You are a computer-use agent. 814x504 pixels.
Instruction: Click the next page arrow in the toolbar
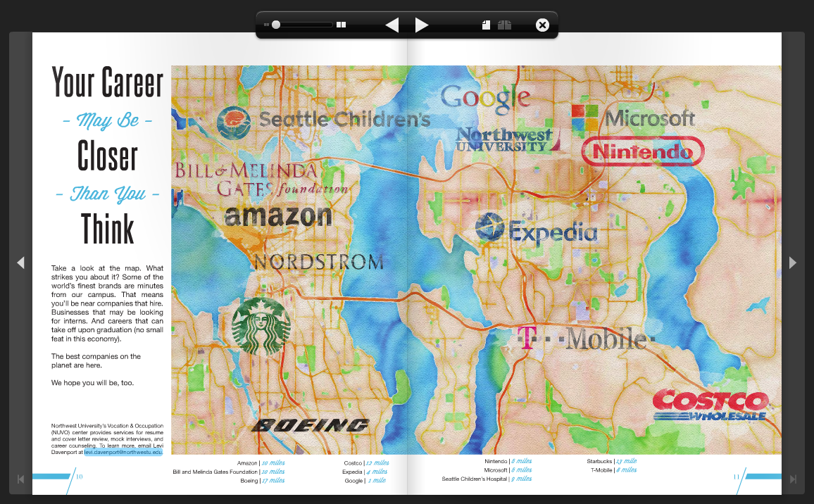(x=421, y=24)
